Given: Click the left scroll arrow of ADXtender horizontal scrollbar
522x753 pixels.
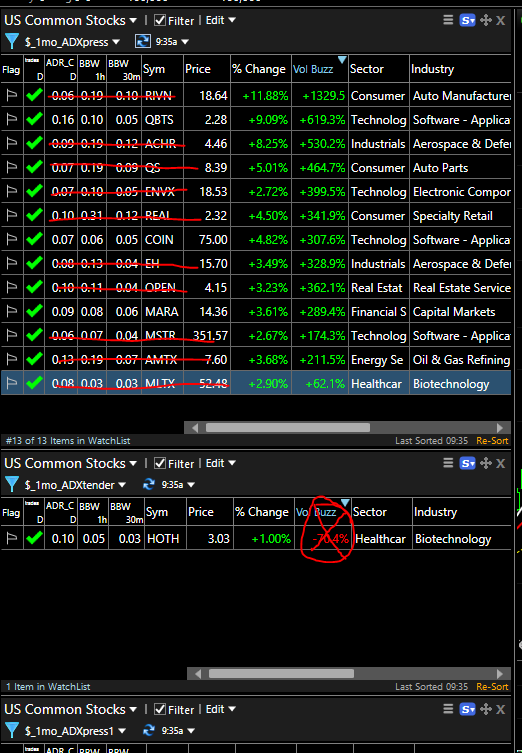Looking at the screenshot, I should [x=197, y=673].
